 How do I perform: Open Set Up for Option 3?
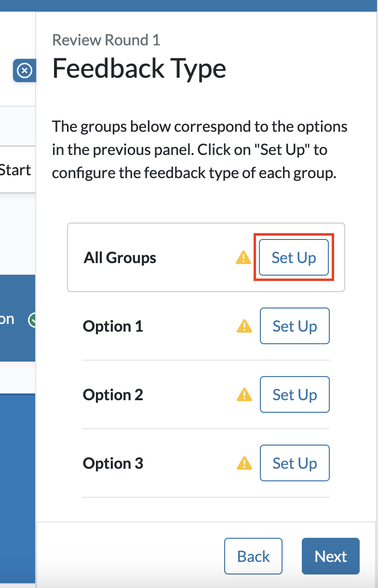(295, 463)
